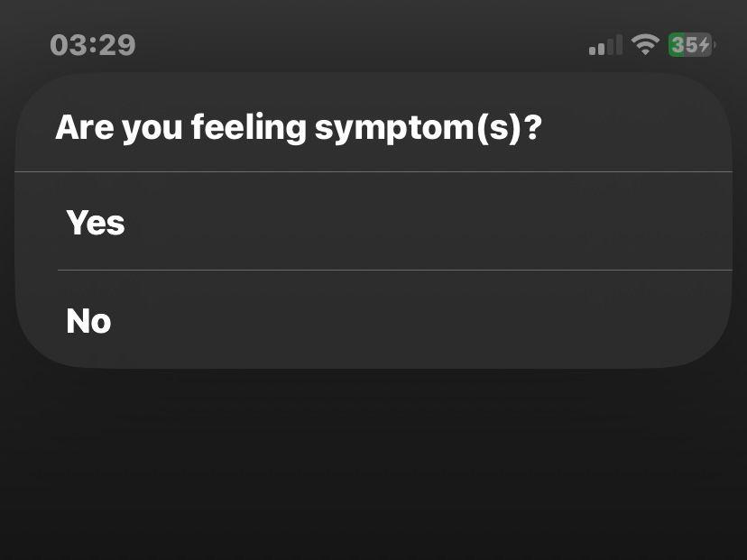The height and width of the screenshot is (560, 747).
Task: Tap the status bar at the top
Action: click(x=373, y=43)
